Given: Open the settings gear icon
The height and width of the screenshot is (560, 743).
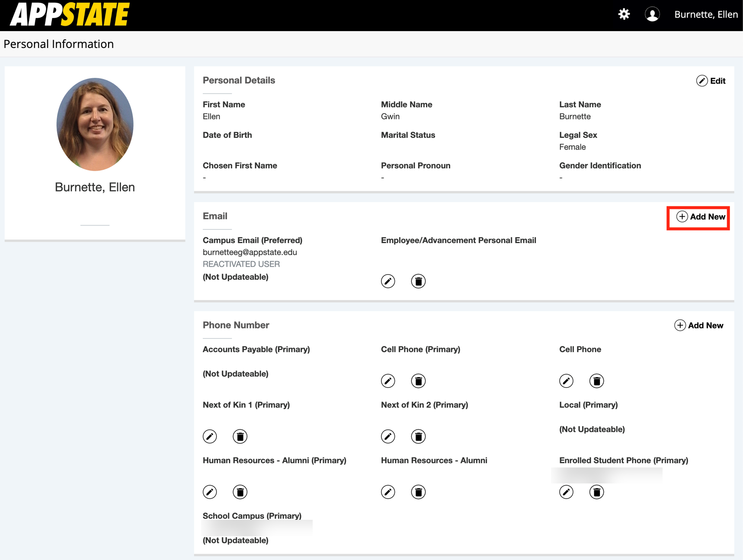Looking at the screenshot, I should (x=624, y=14).
